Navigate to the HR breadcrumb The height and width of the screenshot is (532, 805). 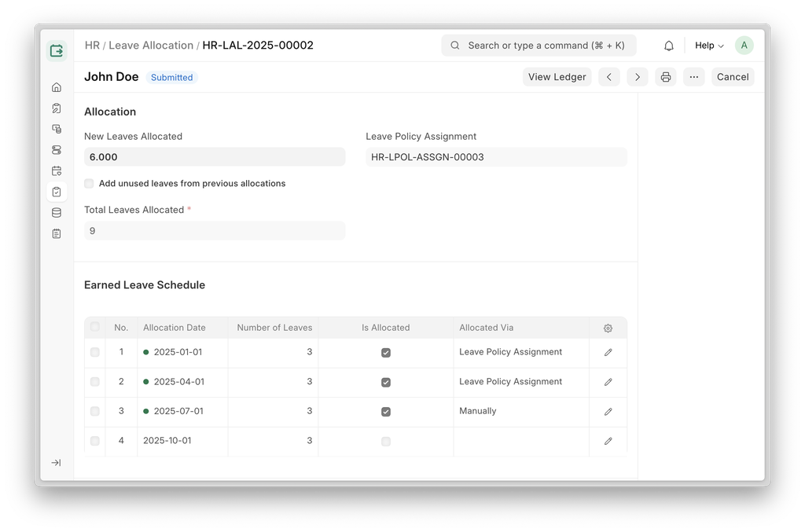click(92, 46)
